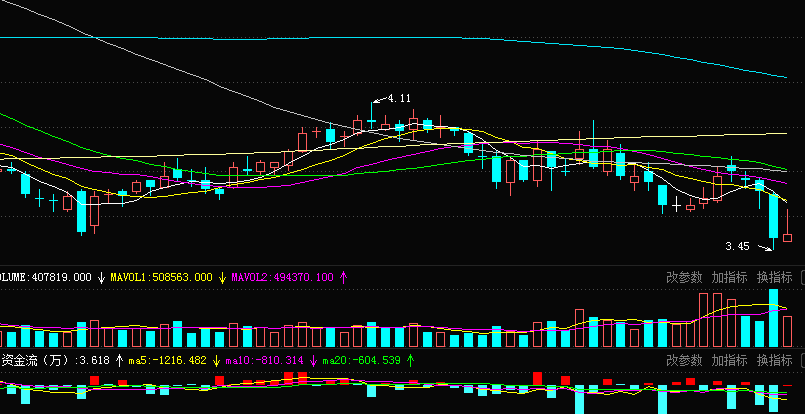Click 换指标 in the VOLUME indicator panel
Image resolution: width=805 pixels, height=414 pixels.
pyautogui.click(x=774, y=278)
